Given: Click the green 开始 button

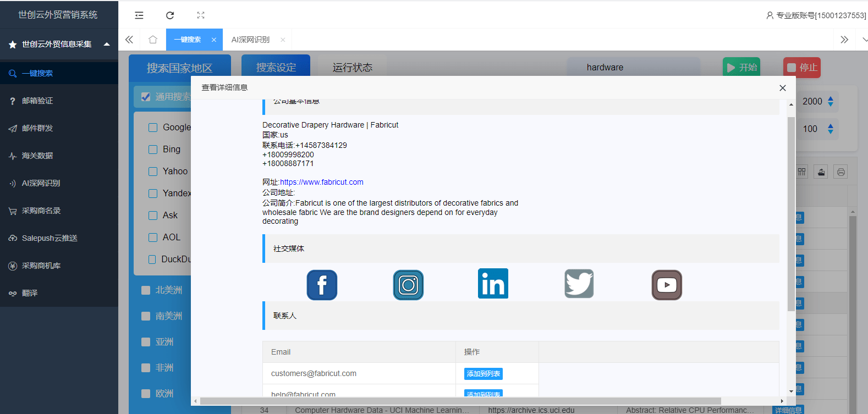Looking at the screenshot, I should [x=741, y=67].
